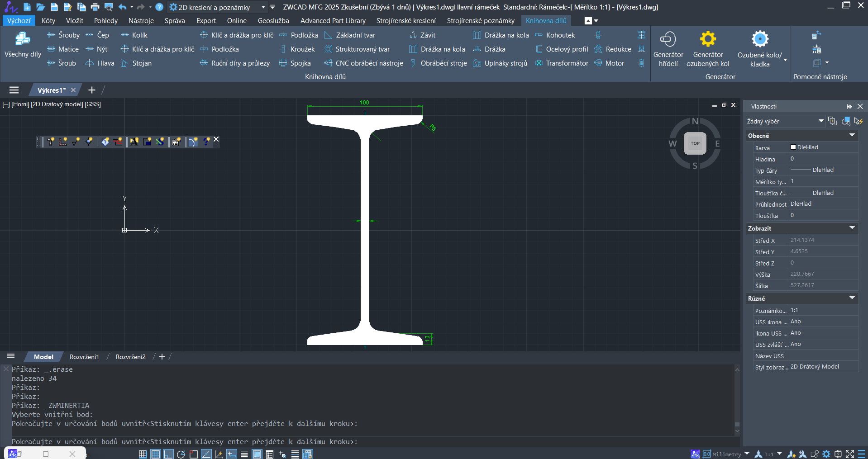
Task: Click the Ocelový profil button
Action: 562,49
